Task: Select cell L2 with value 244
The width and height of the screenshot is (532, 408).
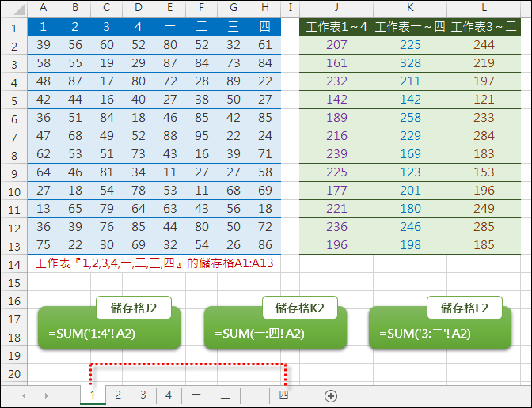Action: [484, 45]
